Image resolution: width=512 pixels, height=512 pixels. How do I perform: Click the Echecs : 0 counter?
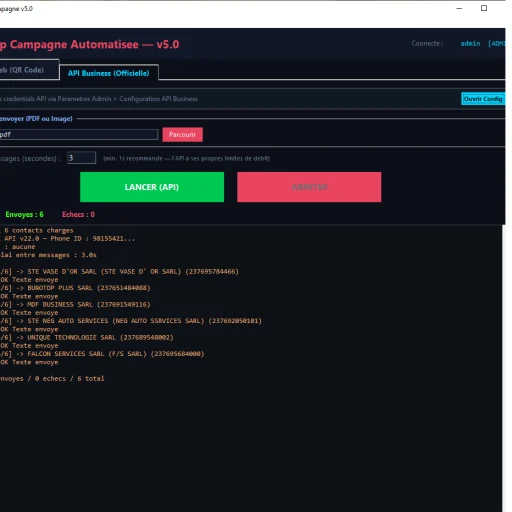(x=78, y=214)
